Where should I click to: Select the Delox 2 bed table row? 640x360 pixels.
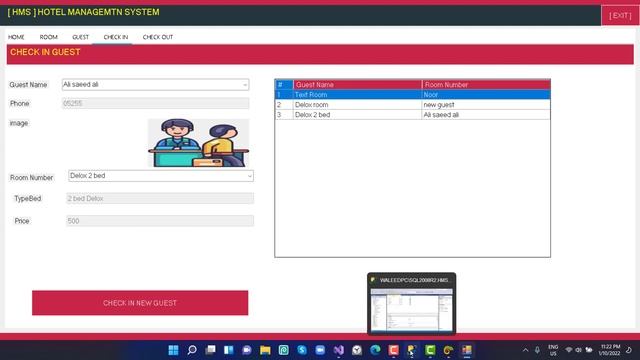pos(413,115)
